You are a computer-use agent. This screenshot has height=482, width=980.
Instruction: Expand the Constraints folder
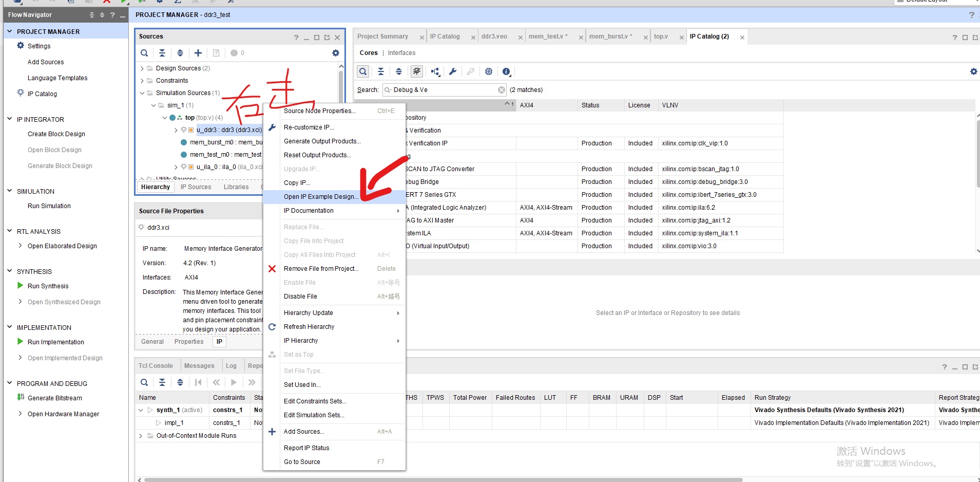(142, 81)
